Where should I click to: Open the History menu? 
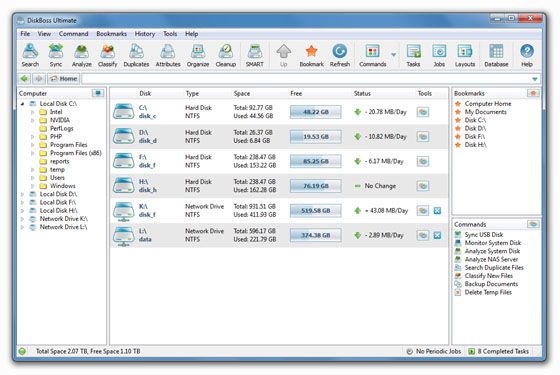pyautogui.click(x=145, y=34)
